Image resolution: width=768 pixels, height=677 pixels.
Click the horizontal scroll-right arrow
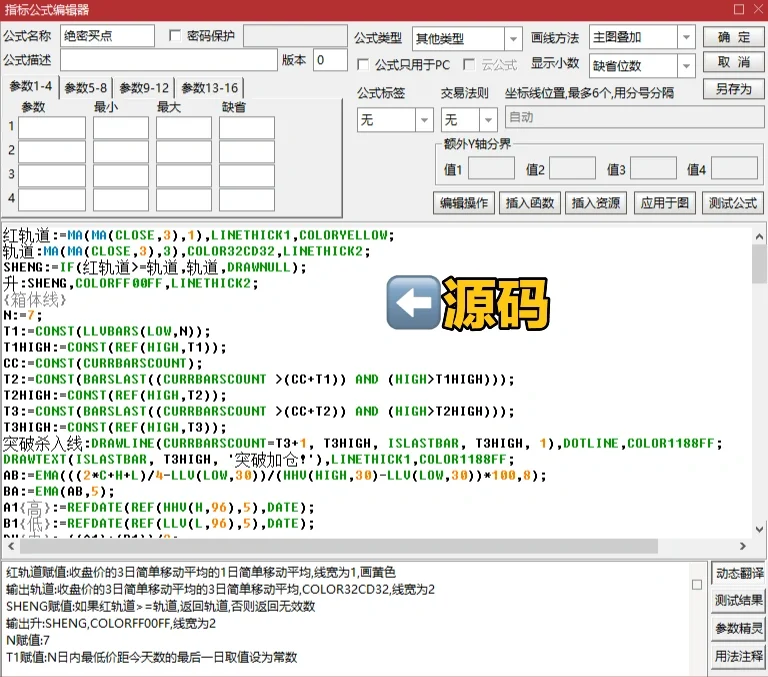[x=743, y=546]
